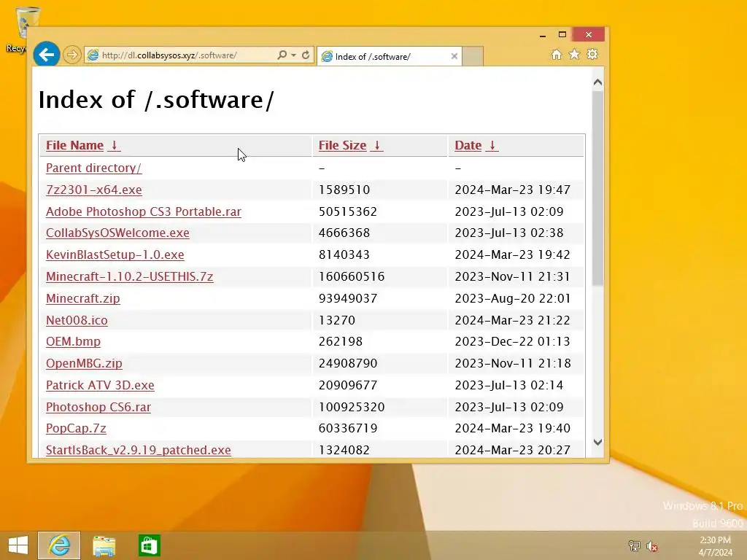
Task: Click the down arrow next to File Name
Action: pos(115,145)
